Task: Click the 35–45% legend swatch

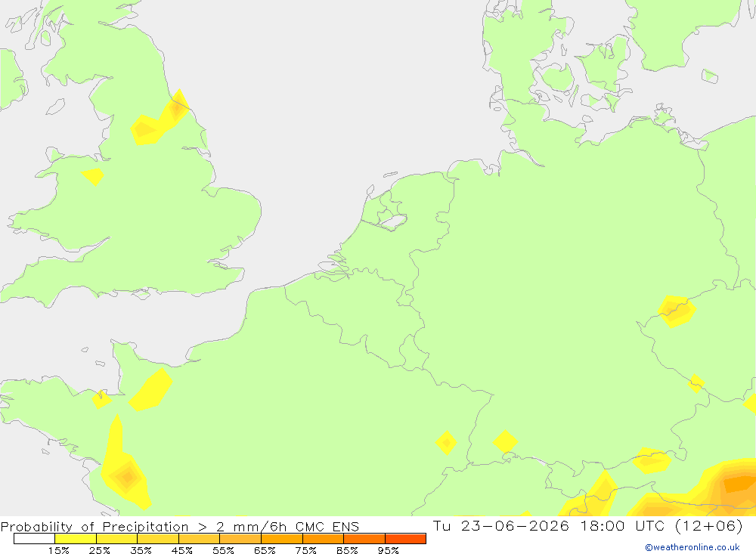Action: click(158, 539)
